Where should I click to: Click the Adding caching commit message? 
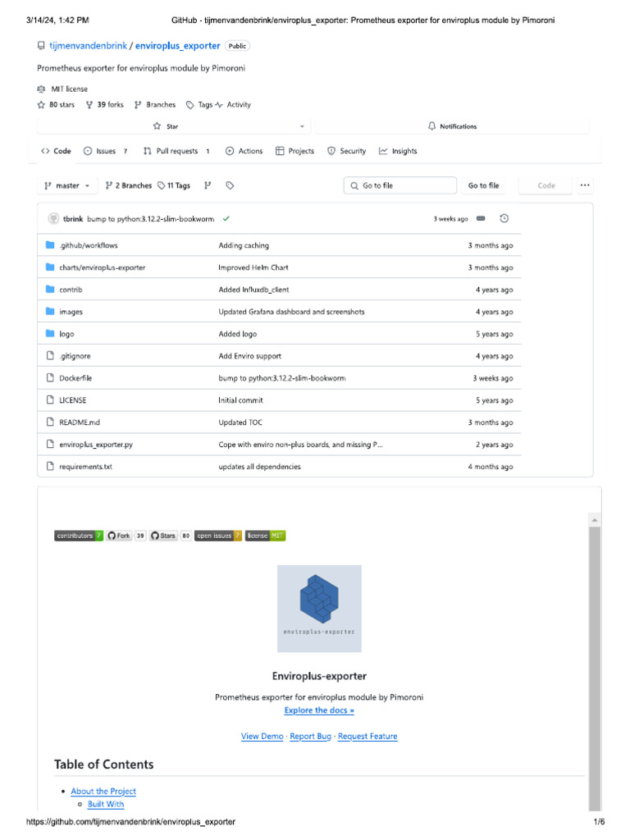click(244, 245)
